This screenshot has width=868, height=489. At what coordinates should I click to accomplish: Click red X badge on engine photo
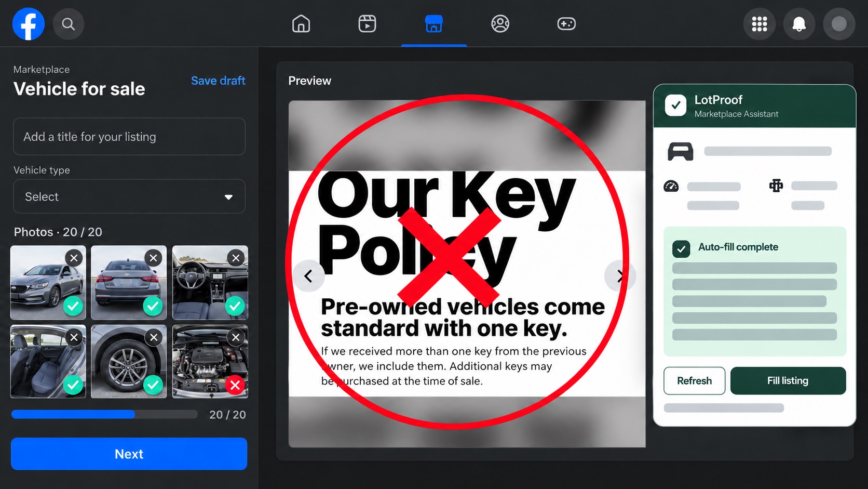point(235,385)
